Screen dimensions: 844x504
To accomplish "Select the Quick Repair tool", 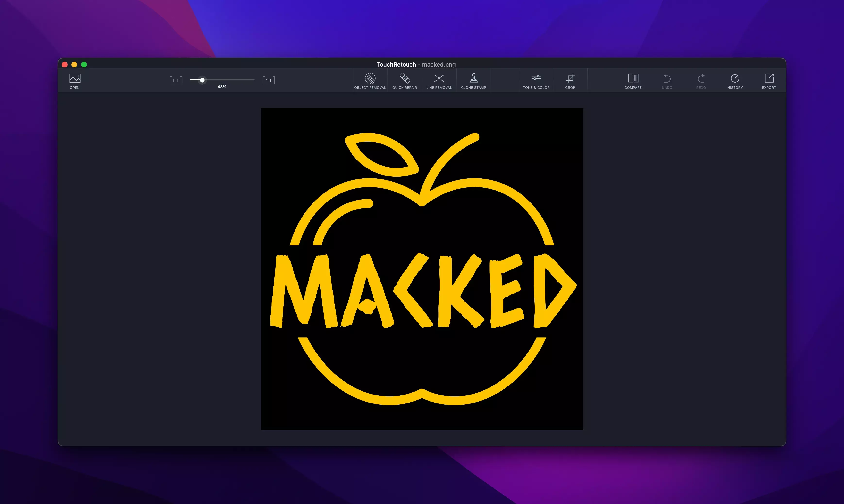I will (x=405, y=79).
